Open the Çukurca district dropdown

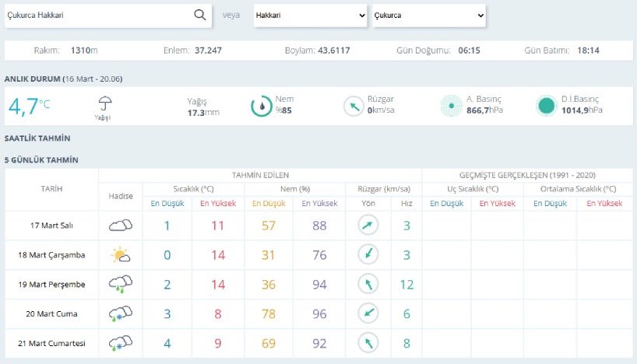coord(429,16)
